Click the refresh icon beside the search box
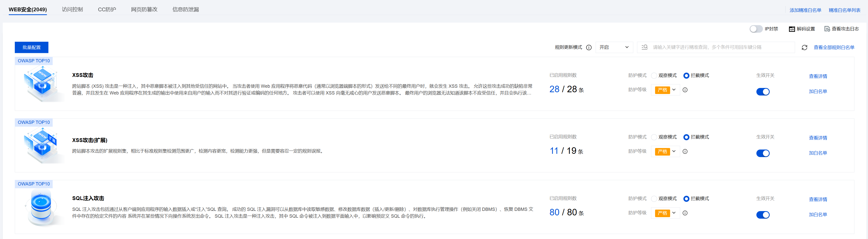 [x=804, y=47]
